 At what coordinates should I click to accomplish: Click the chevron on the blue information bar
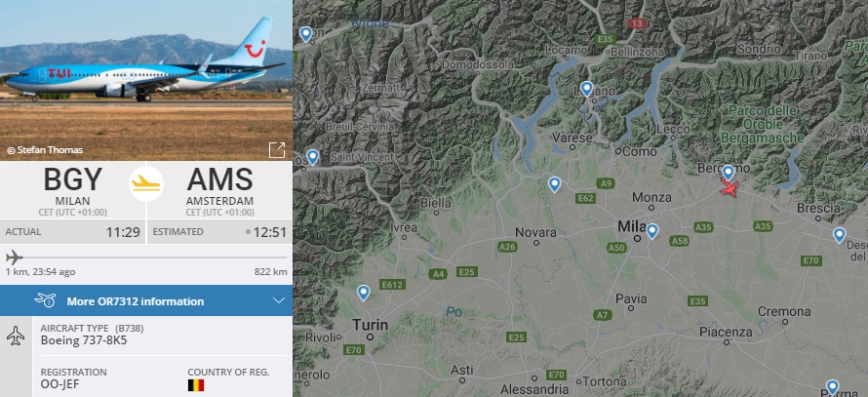pos(278,300)
